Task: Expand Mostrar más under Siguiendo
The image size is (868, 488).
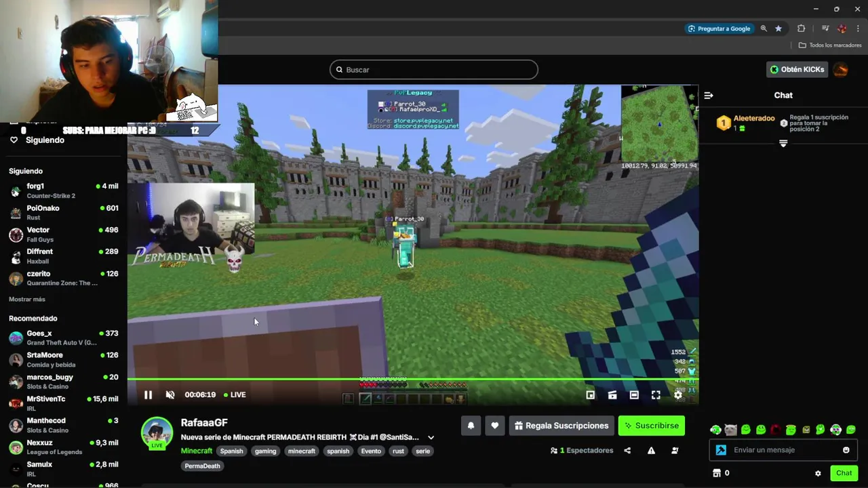Action: (x=27, y=300)
